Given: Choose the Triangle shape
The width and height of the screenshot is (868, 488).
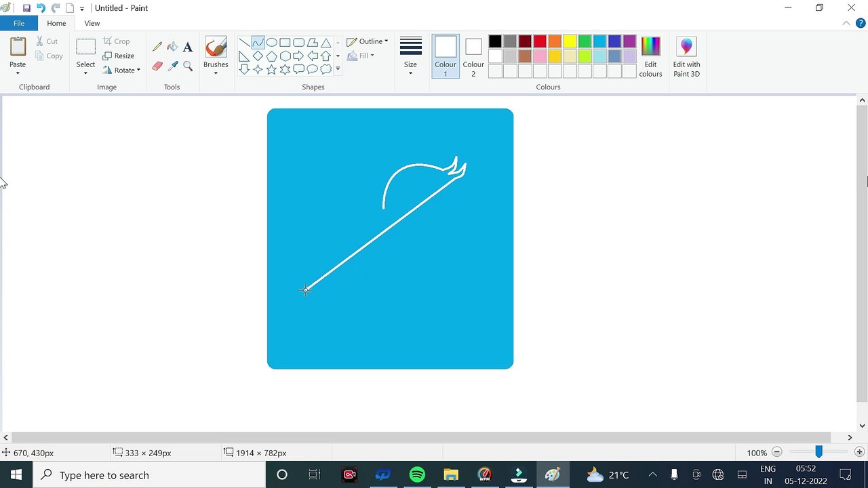Looking at the screenshot, I should click(x=325, y=42).
